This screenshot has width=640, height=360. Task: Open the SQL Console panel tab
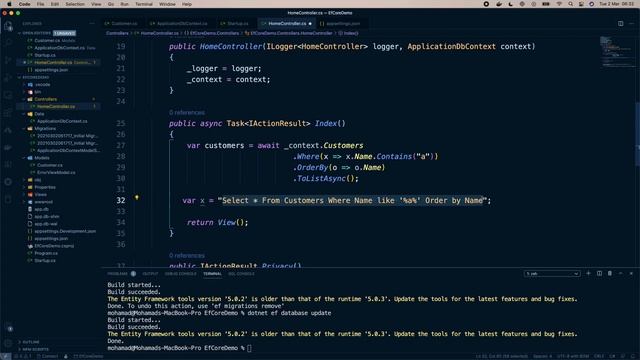(241, 273)
